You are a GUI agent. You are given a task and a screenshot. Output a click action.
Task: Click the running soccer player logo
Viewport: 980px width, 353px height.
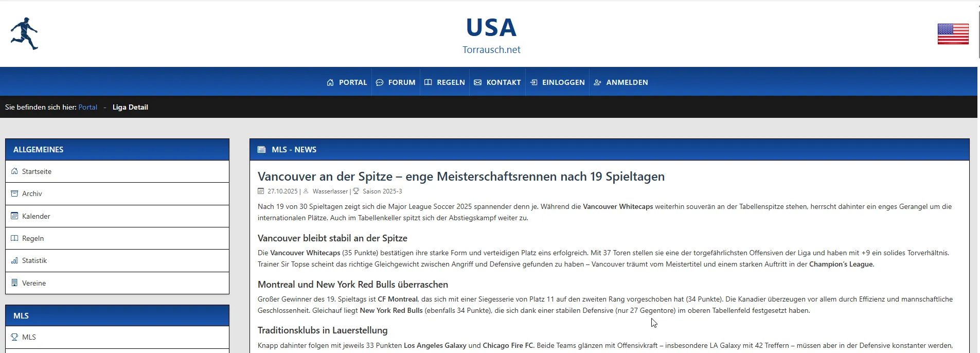pos(24,33)
